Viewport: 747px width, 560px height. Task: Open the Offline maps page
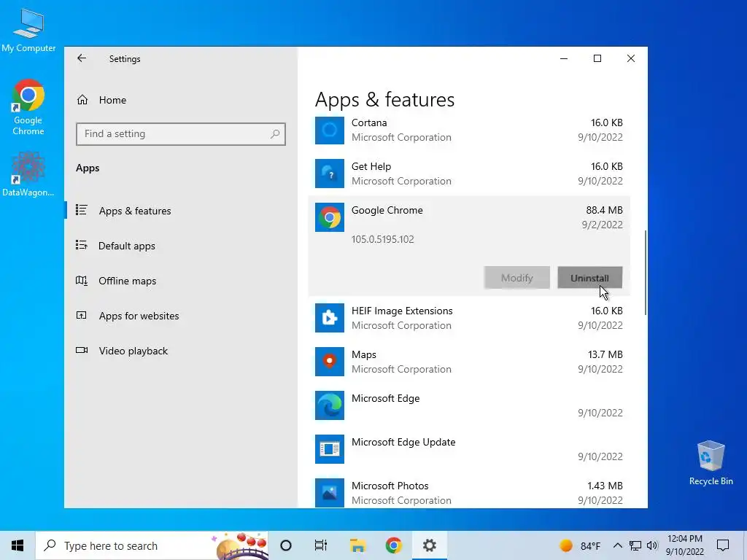click(127, 281)
